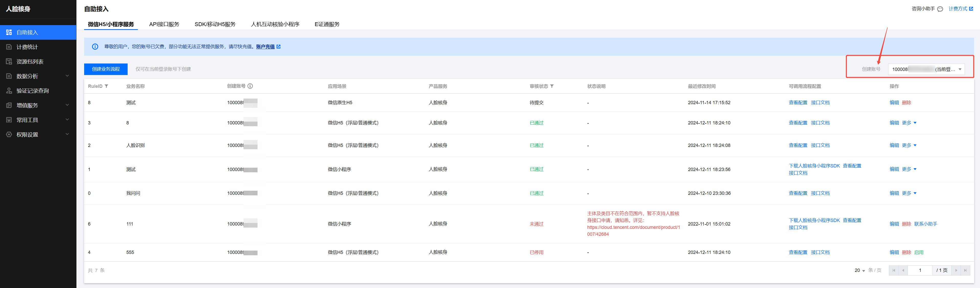Viewport: 980px width, 288px height.
Task: Expand the 常用工具 sidebar menu chevron
Action: (x=67, y=120)
